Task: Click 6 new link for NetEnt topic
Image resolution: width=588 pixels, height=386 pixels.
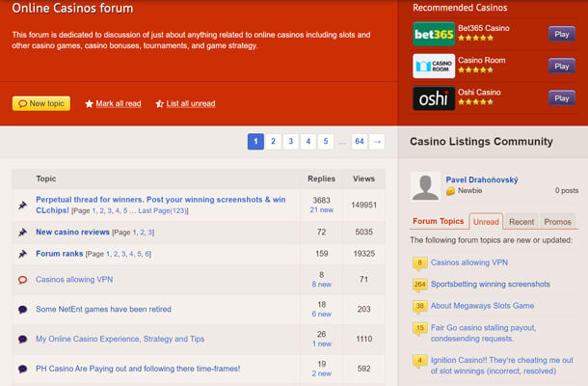Action: (x=321, y=315)
